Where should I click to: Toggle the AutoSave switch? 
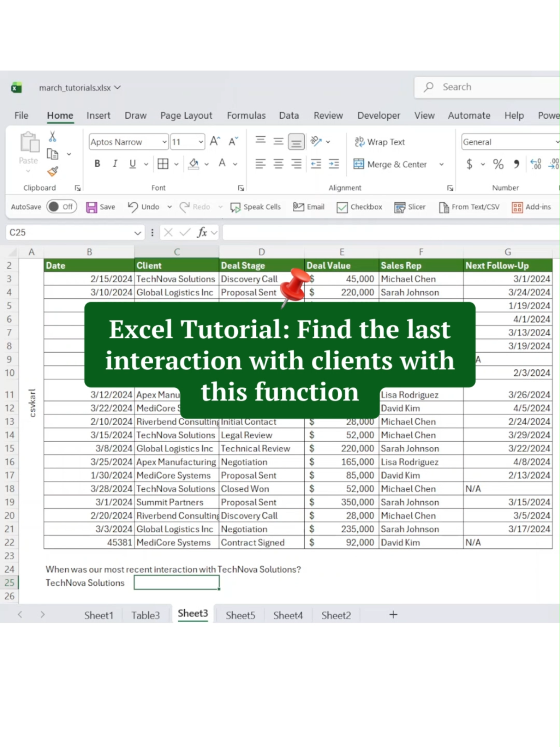(62, 207)
